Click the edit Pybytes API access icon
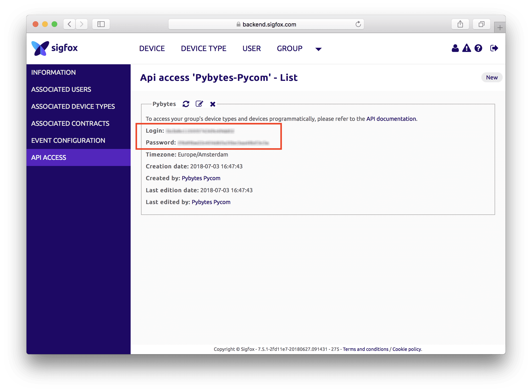 199,104
